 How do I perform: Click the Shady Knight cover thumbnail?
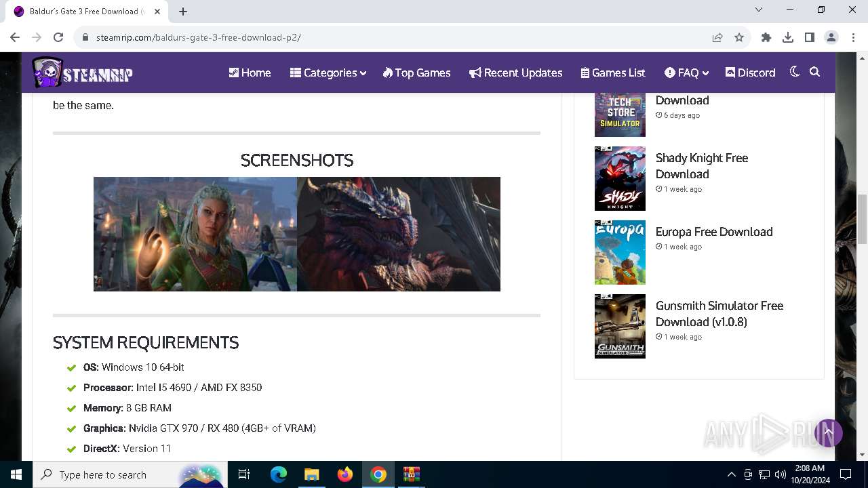pyautogui.click(x=620, y=178)
